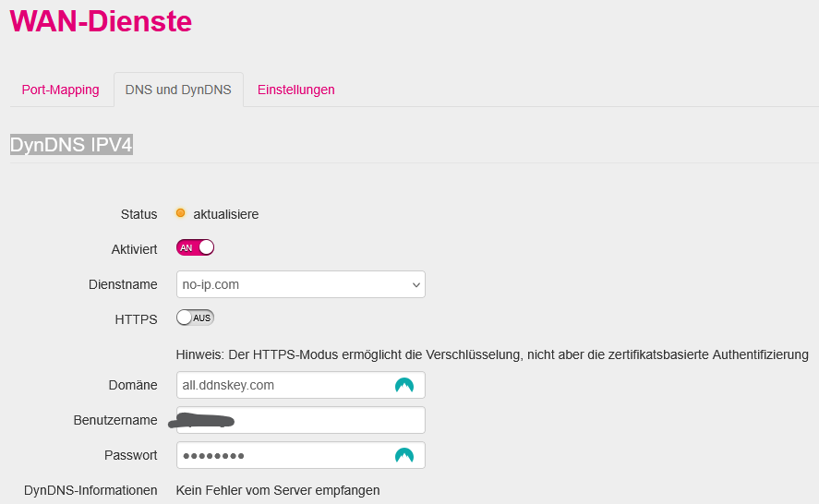Image resolution: width=819 pixels, height=504 pixels.
Task: Enable the HTTPS switch
Action: (196, 318)
